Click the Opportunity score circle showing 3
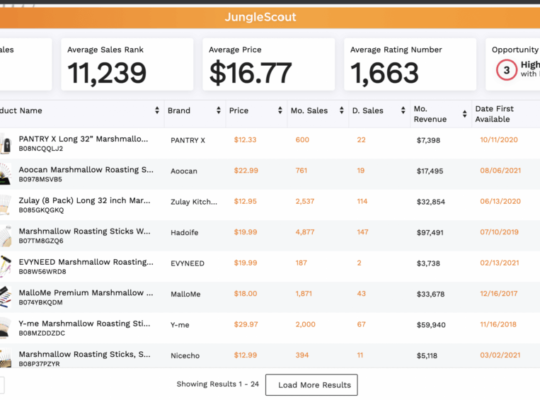This screenshot has width=540, height=400. pos(506,70)
